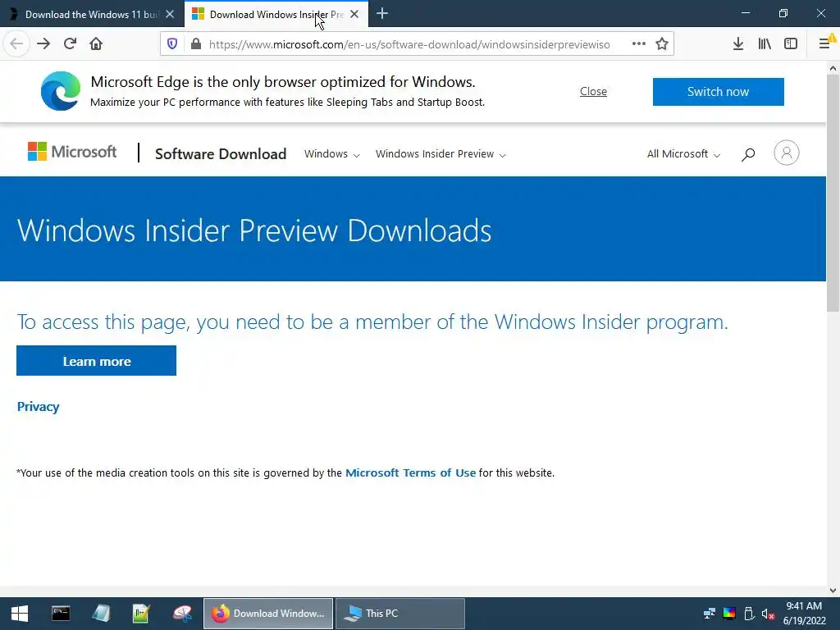Switch to the This PC taskbar window
The height and width of the screenshot is (630, 840).
(x=400, y=614)
